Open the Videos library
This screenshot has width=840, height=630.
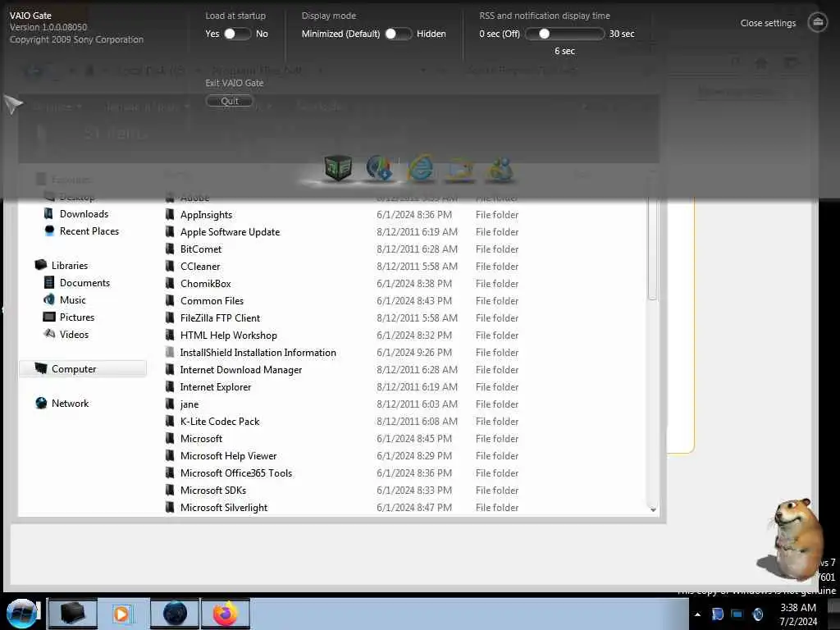(74, 335)
